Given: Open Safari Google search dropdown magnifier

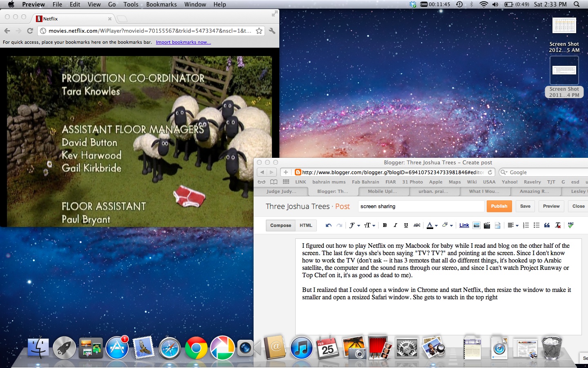Looking at the screenshot, I should tap(504, 172).
